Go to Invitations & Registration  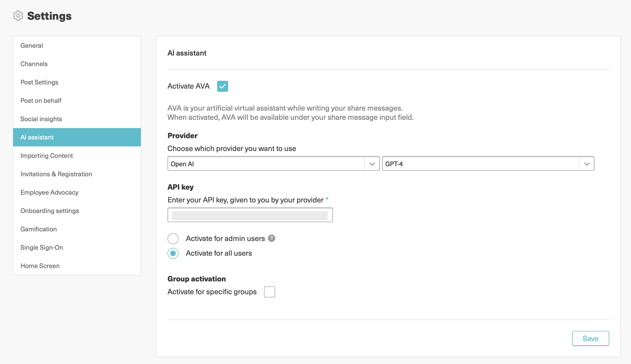(77, 174)
